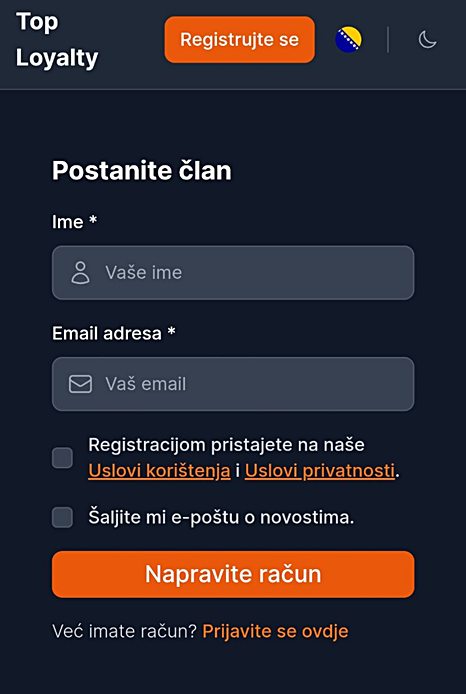The height and width of the screenshot is (694, 466).
Task: Click the "Već imate račun?" text
Action: [x=124, y=631]
